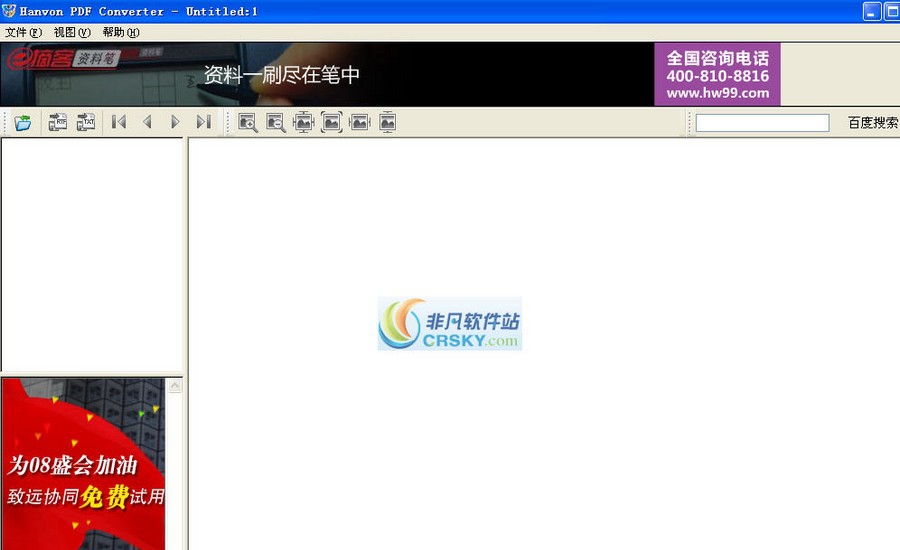
Task: Zoom out with the magnifier minus icon
Action: [276, 122]
